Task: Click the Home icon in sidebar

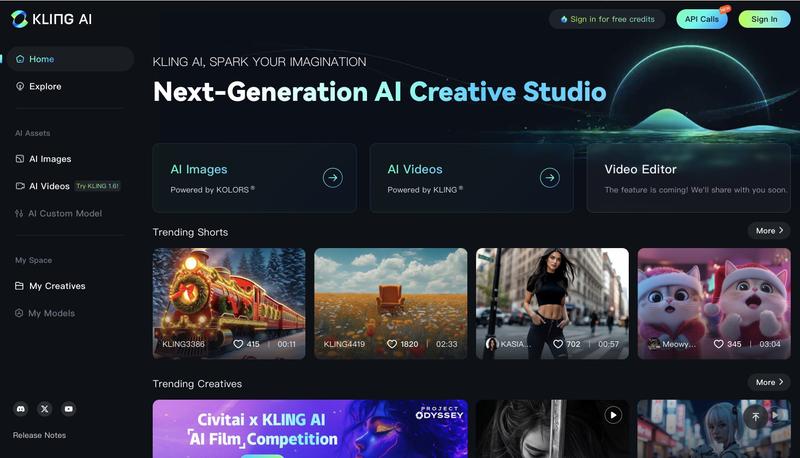Action: click(x=20, y=59)
